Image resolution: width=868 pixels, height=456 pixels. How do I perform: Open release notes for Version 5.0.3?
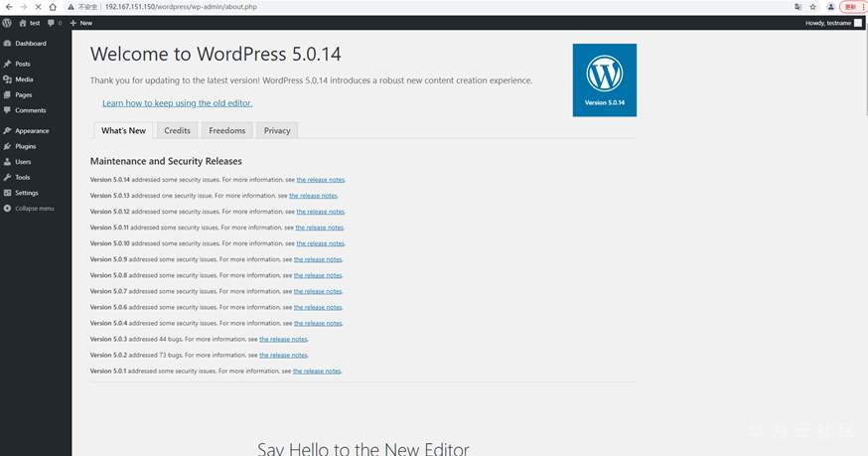pos(283,339)
